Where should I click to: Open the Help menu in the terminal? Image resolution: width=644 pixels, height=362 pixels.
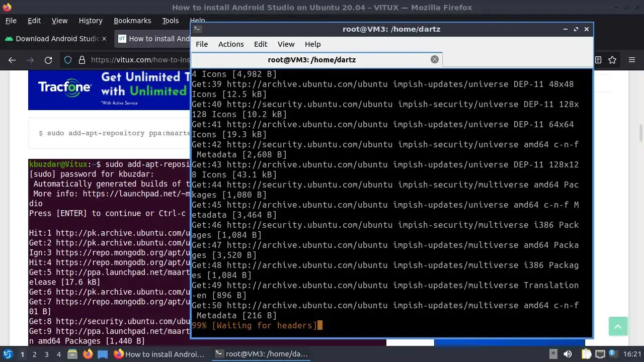(312, 44)
